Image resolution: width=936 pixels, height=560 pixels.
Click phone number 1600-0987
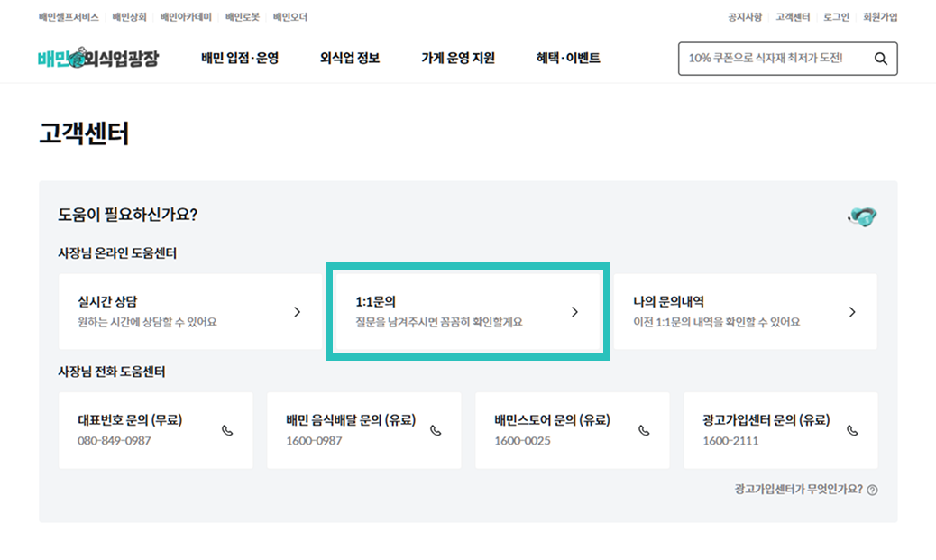click(314, 441)
